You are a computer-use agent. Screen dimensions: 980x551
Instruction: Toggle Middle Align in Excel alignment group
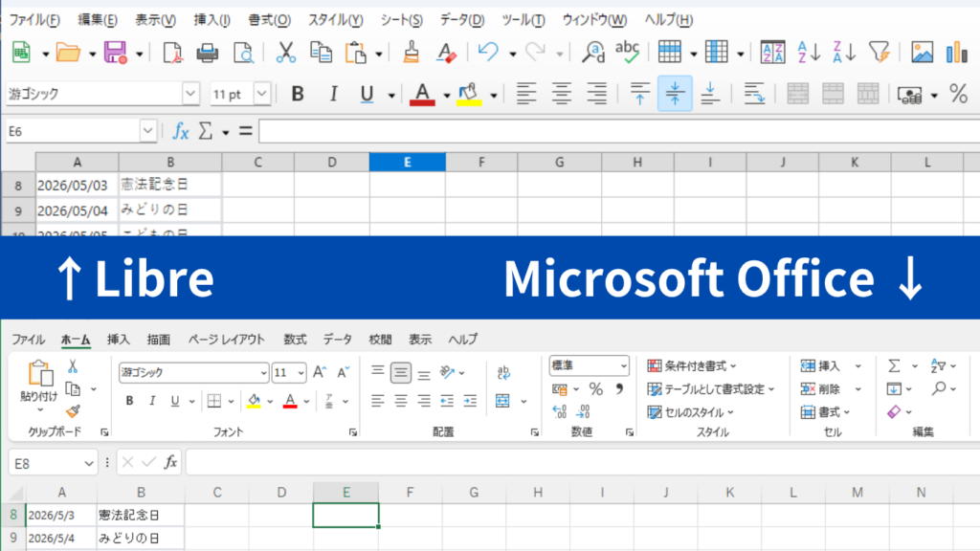coord(401,373)
